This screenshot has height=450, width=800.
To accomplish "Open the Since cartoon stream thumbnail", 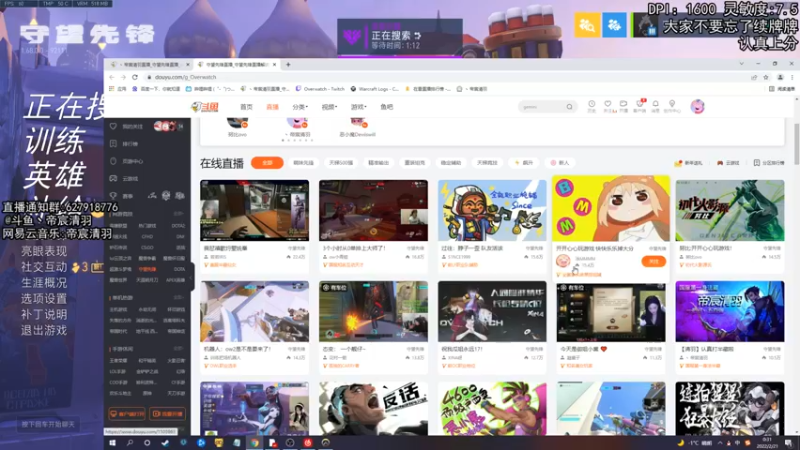I will pos(492,210).
